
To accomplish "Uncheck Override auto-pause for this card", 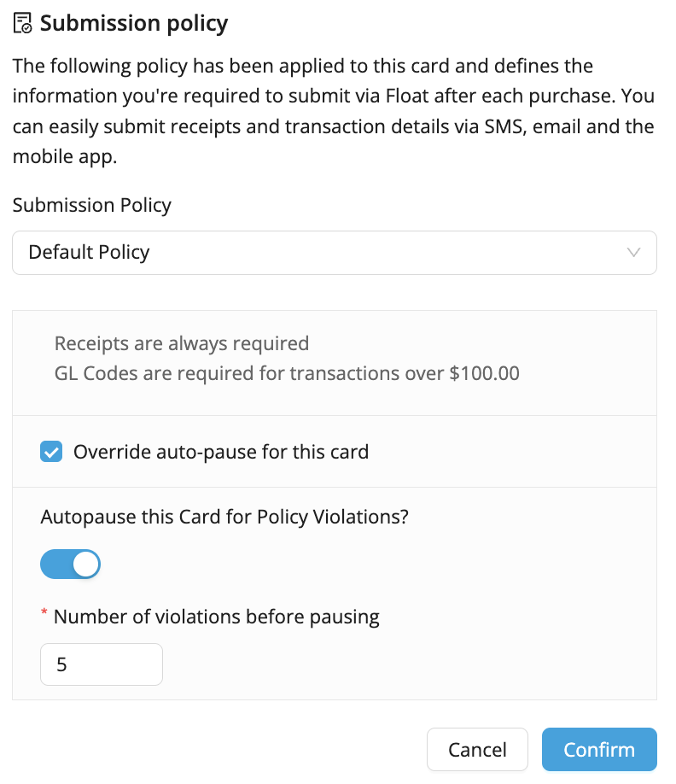I will coord(51,452).
